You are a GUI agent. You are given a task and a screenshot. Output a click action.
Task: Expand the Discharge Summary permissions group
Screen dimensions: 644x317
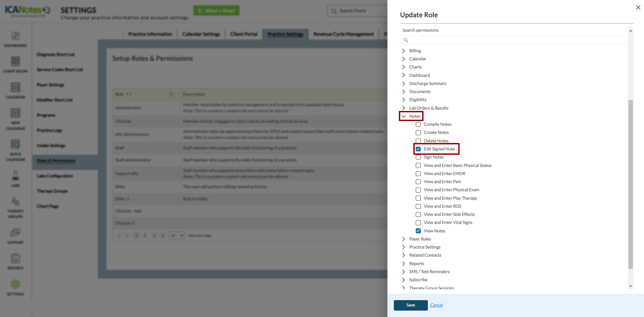click(x=404, y=84)
